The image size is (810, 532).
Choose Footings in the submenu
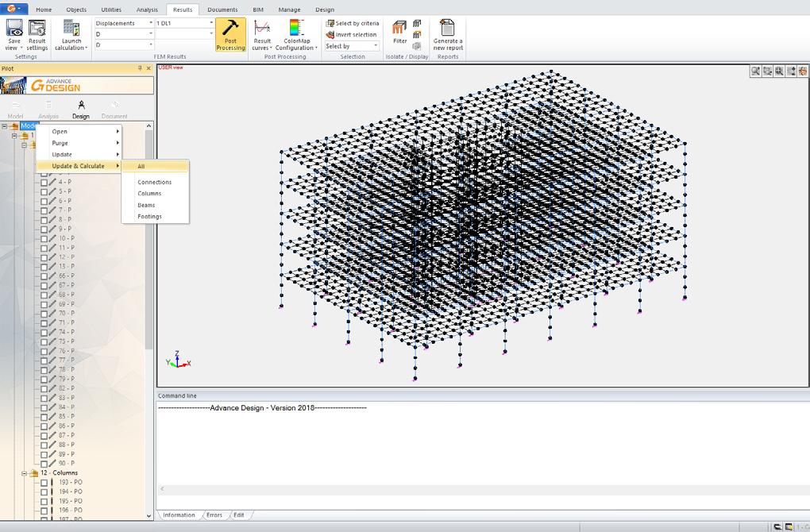point(156,217)
